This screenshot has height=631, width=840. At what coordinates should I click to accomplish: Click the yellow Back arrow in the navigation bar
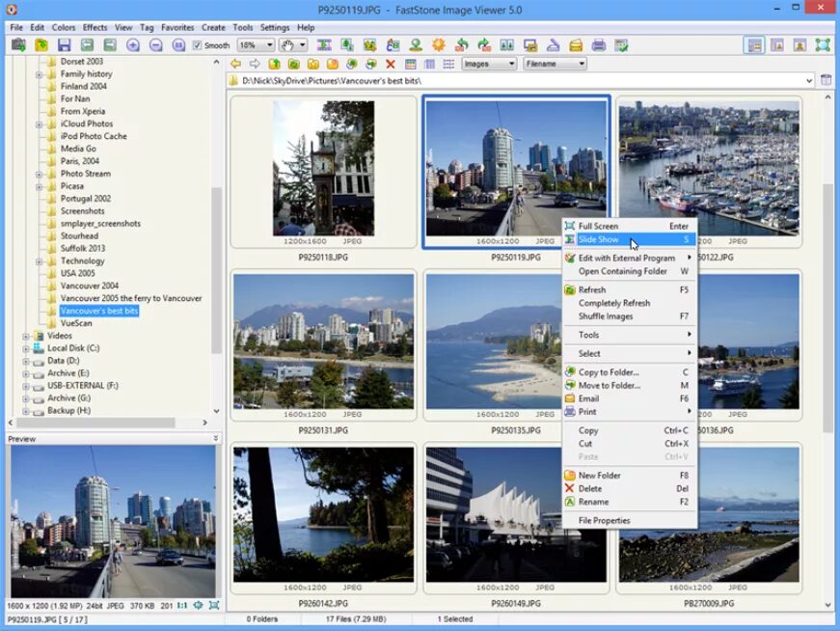point(235,64)
